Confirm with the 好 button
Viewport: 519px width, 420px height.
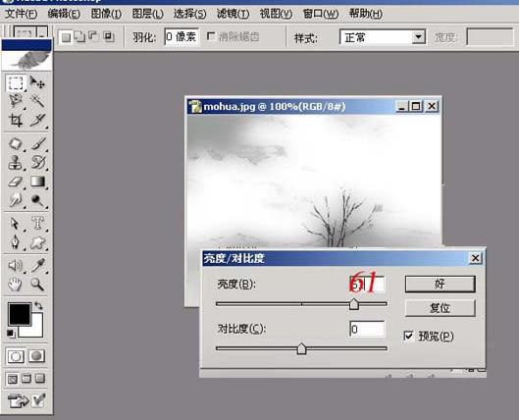pos(441,284)
